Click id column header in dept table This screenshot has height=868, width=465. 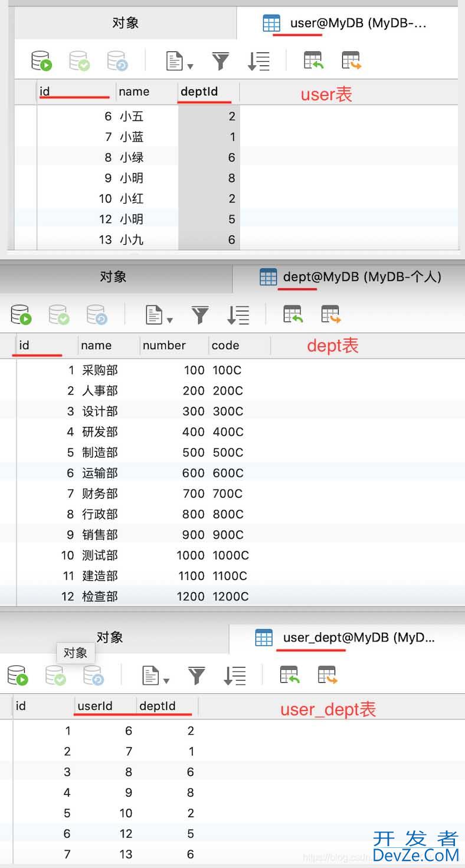(x=47, y=346)
